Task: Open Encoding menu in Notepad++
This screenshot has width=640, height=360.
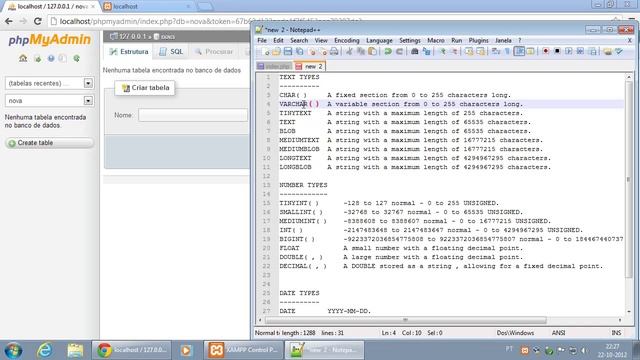Action: 347,40
